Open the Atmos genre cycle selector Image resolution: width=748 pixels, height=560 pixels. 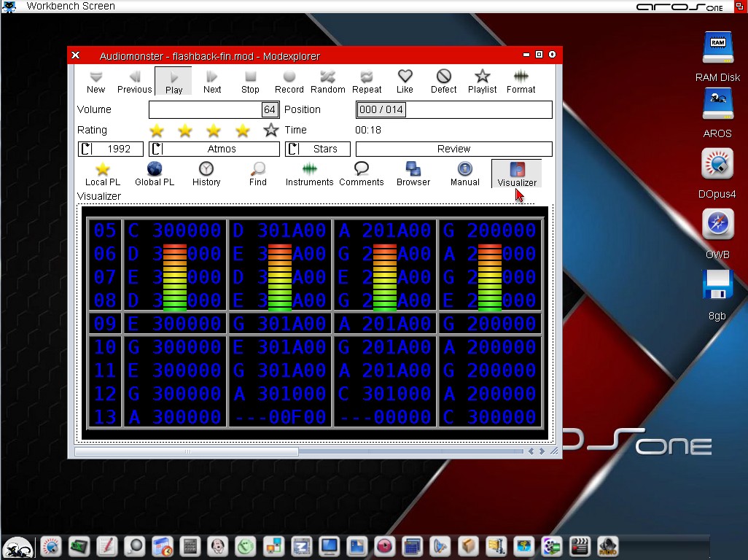214,149
